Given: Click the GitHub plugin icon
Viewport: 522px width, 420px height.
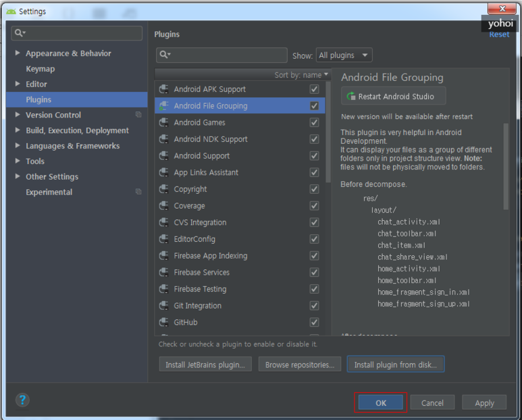Looking at the screenshot, I should 163,322.
